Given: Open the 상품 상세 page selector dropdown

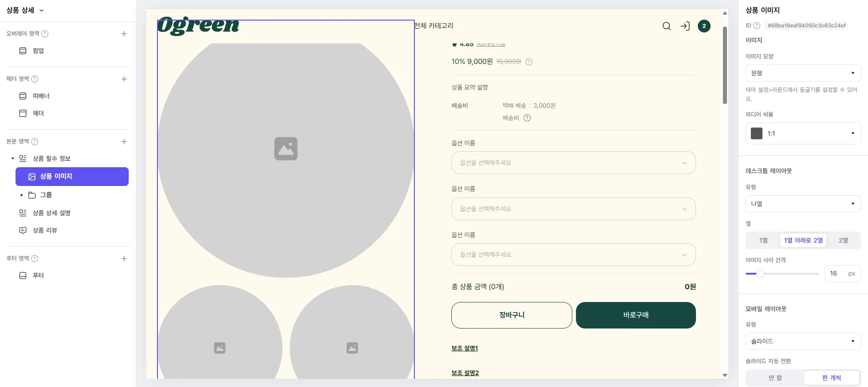Looking at the screenshot, I should [25, 10].
